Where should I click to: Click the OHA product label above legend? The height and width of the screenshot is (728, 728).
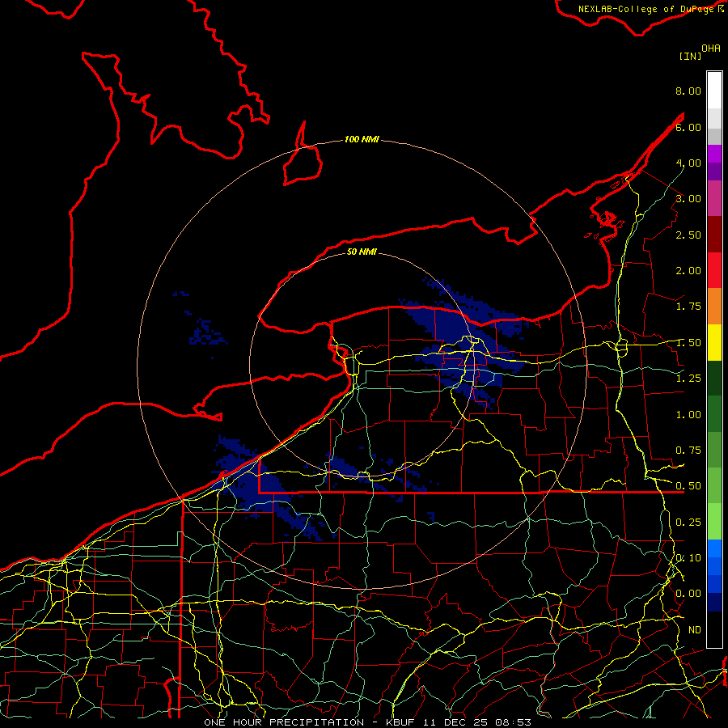coord(711,48)
